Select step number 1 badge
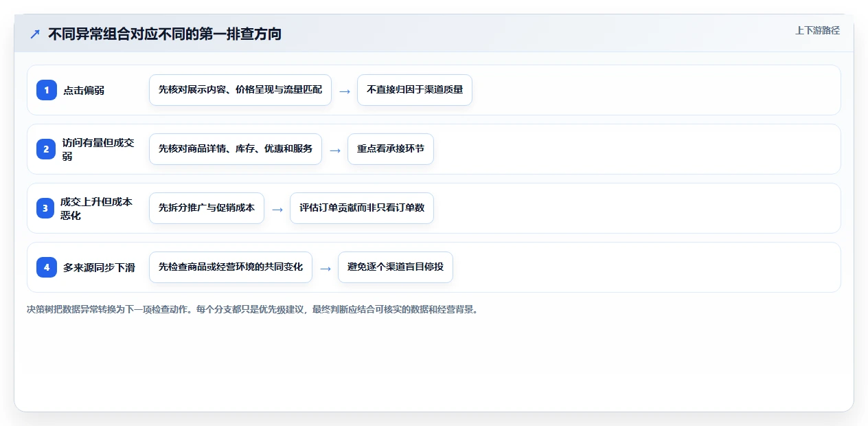 click(x=47, y=90)
